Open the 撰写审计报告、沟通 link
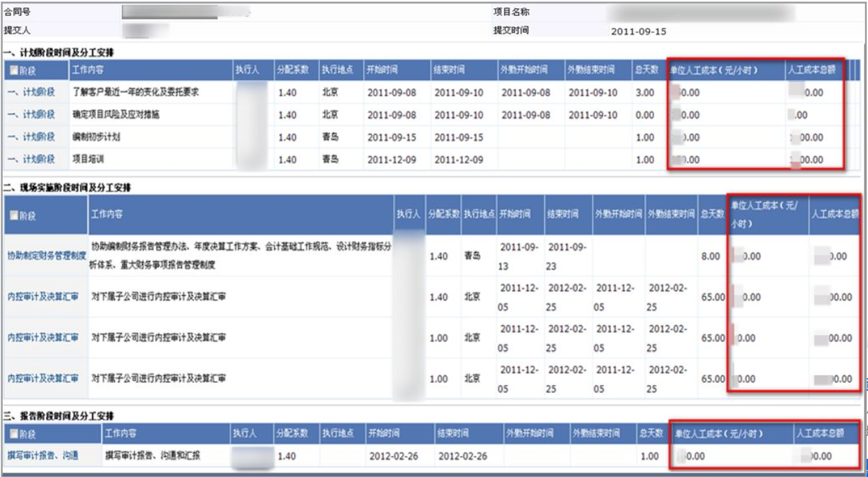Viewport: 868px width, 477px height. coord(42,456)
